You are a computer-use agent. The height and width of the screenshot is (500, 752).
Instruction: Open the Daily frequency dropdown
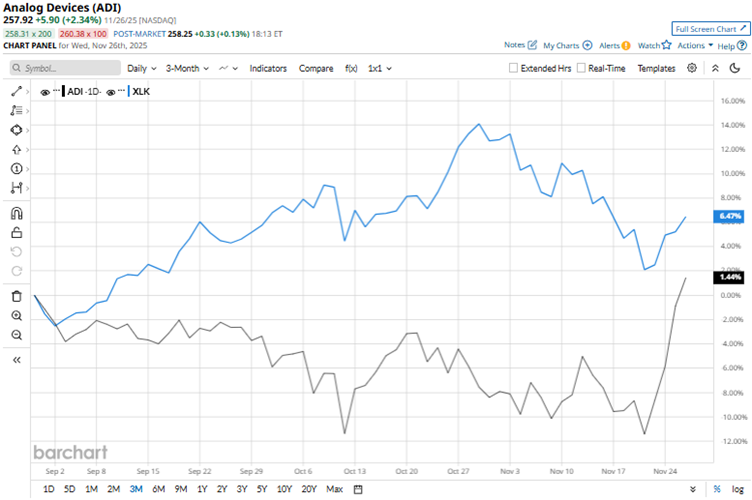(142, 69)
